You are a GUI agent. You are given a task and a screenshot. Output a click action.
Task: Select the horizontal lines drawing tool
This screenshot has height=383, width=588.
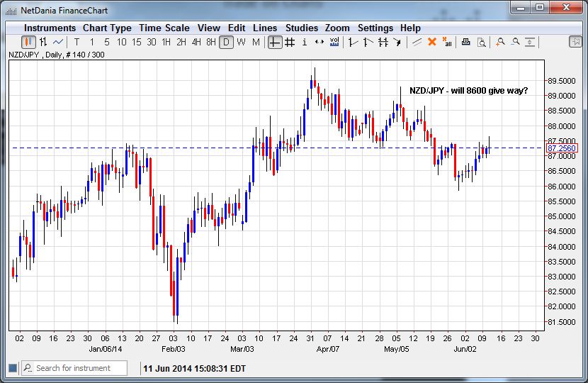pyautogui.click(x=383, y=42)
